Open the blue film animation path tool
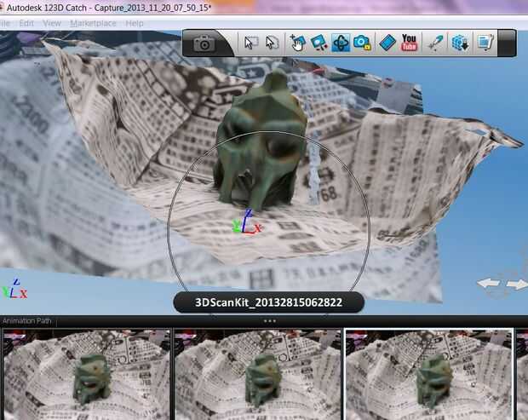This screenshot has width=528, height=420. pyautogui.click(x=387, y=43)
